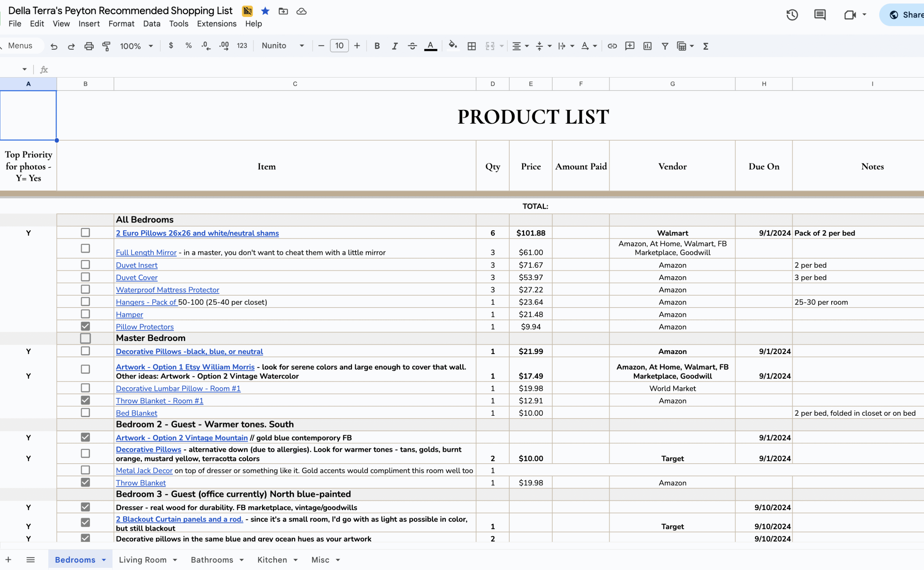Insert a link using the link icon
The width and height of the screenshot is (924, 570).
612,46
